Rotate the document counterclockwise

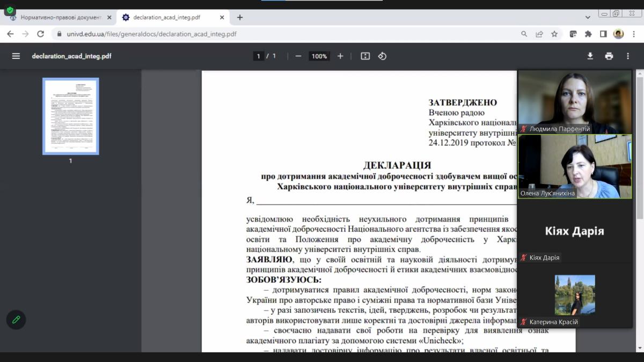tap(382, 56)
